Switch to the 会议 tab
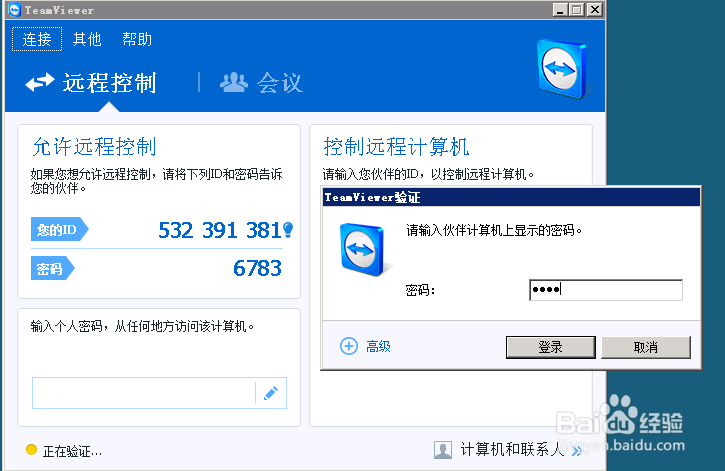The image size is (725, 471). point(261,83)
